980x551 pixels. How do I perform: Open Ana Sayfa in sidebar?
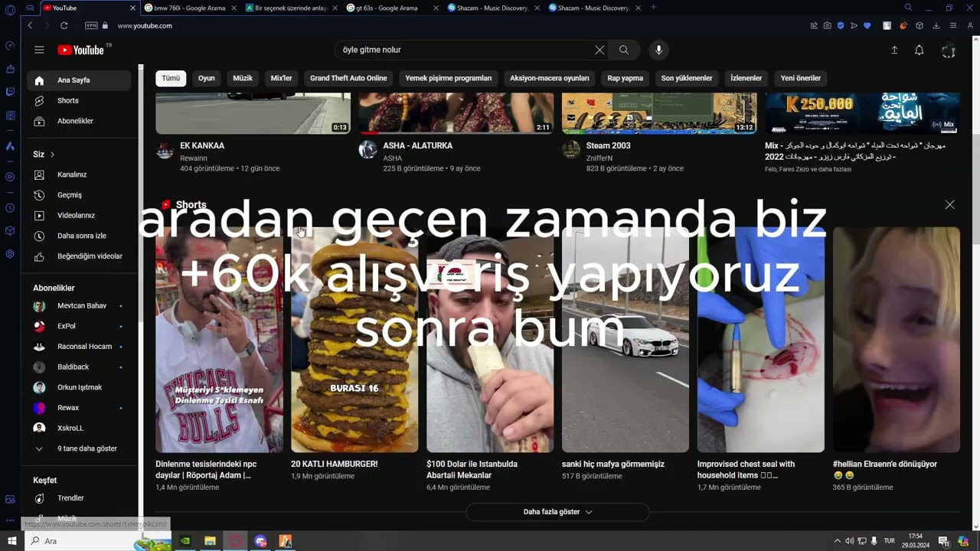click(80, 80)
